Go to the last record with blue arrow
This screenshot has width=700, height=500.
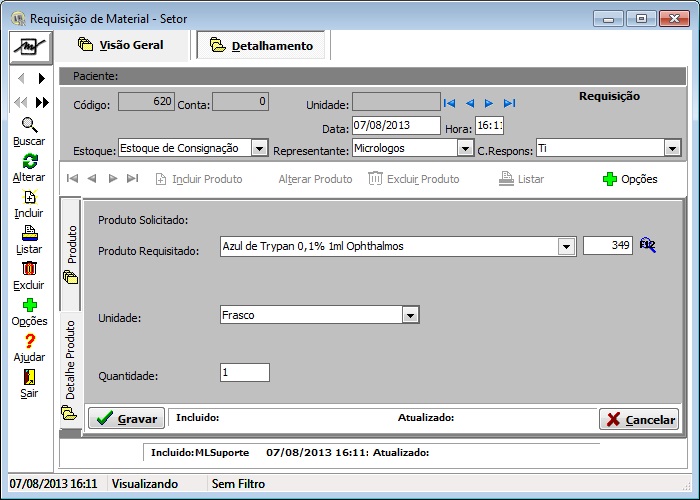(510, 103)
